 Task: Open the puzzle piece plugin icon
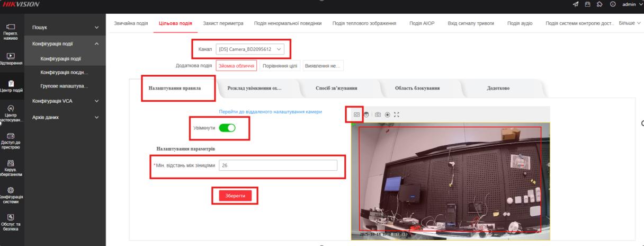click(x=600, y=4)
